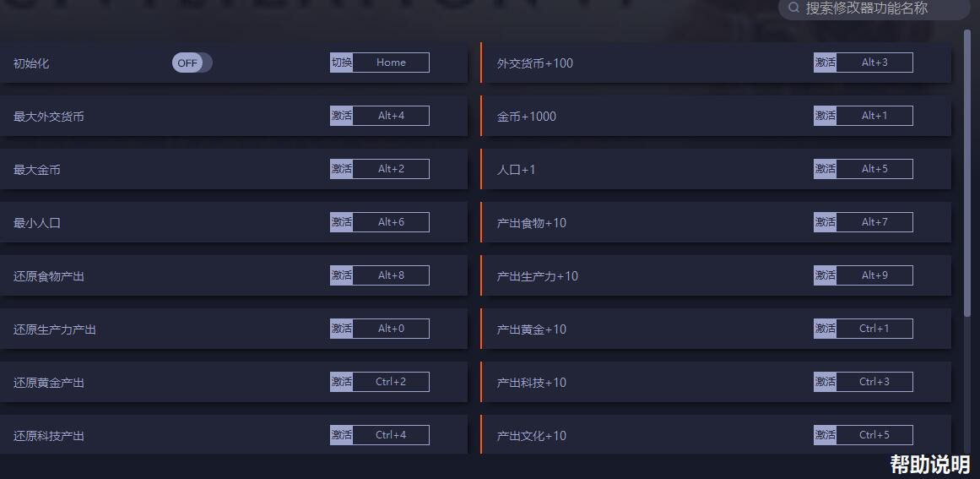Click the Alt+5 hotkey field for 人口+1

coord(875,169)
